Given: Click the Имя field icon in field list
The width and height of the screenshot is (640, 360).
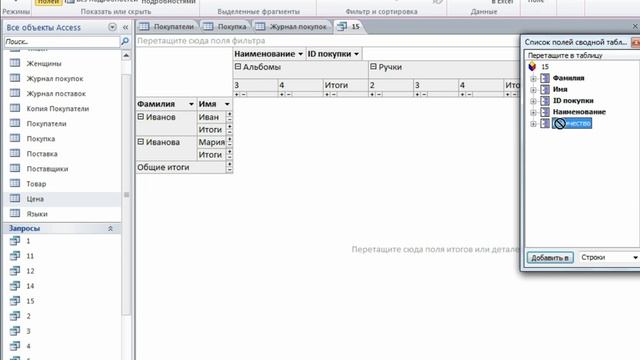Looking at the screenshot, I should point(545,89).
